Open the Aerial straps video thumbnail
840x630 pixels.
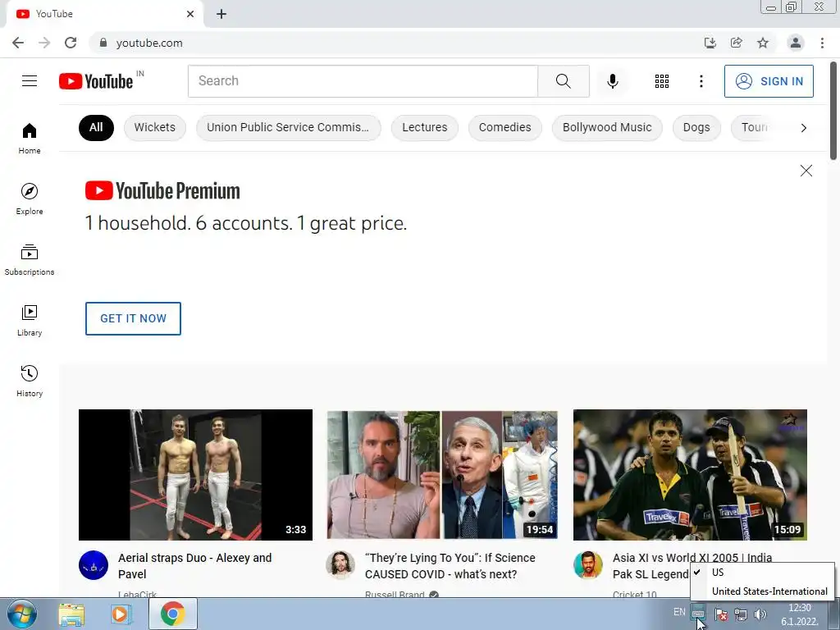tap(195, 475)
